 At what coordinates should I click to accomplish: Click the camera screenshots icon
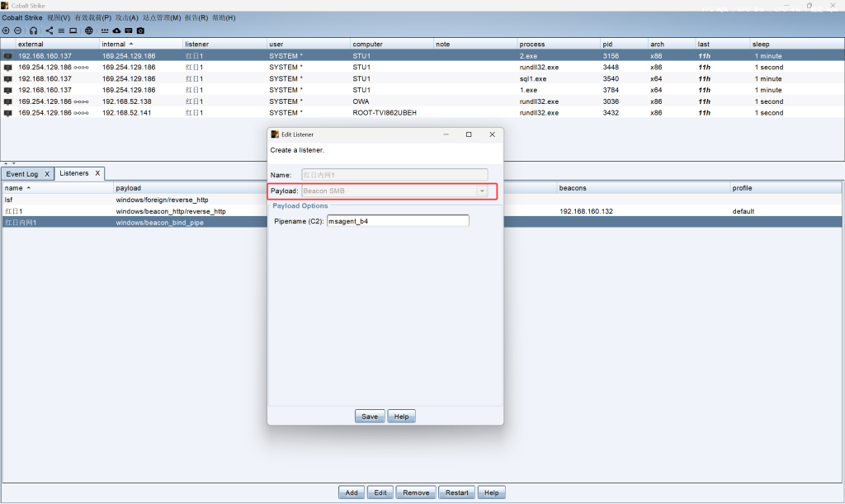[x=140, y=31]
